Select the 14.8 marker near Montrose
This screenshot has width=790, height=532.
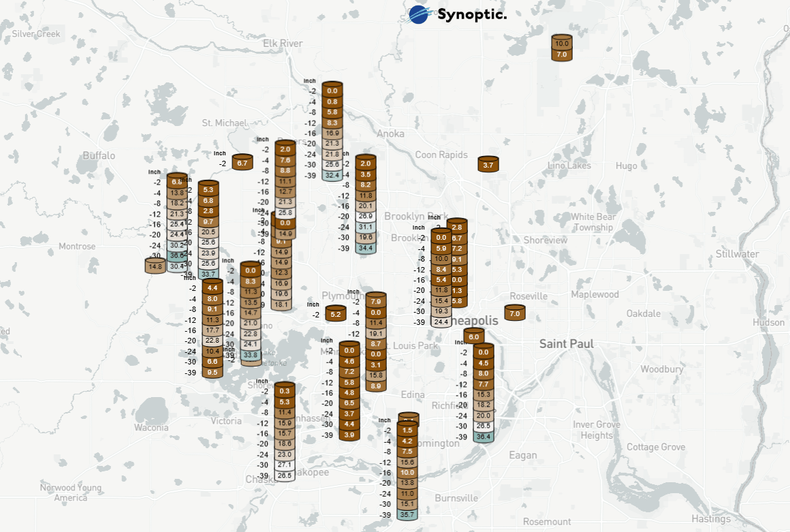click(x=155, y=266)
